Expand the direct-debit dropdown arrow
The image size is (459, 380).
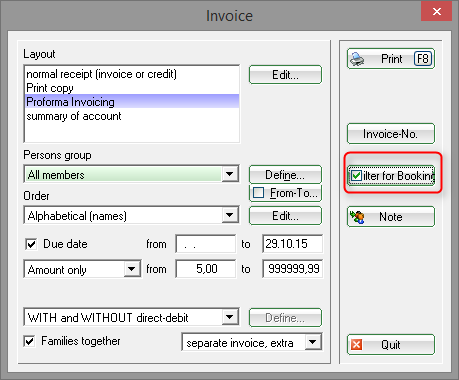point(230,317)
